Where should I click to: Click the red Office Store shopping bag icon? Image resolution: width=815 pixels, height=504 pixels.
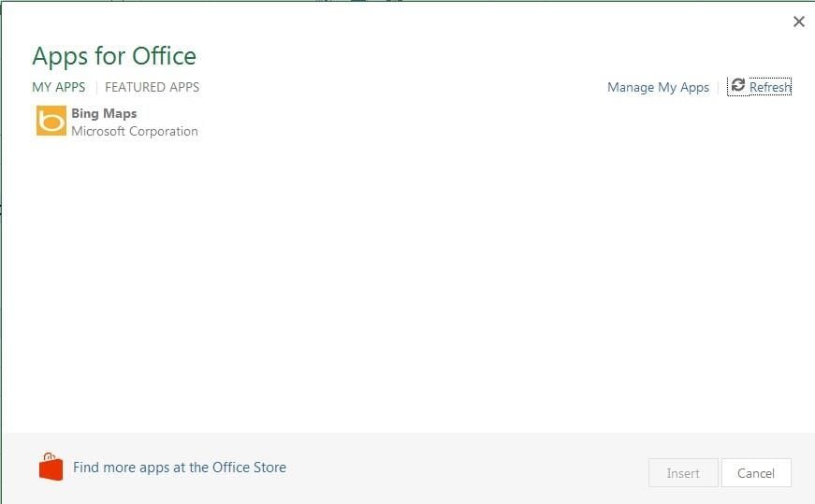point(51,467)
